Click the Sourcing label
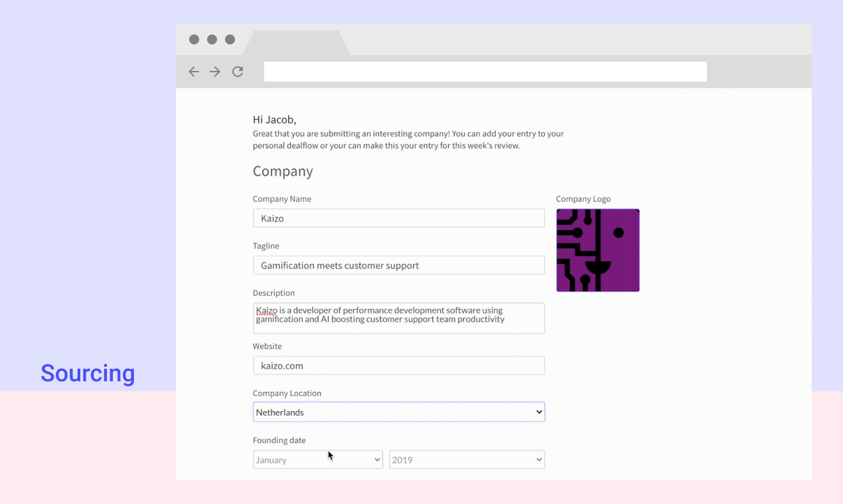The height and width of the screenshot is (504, 843). [88, 373]
